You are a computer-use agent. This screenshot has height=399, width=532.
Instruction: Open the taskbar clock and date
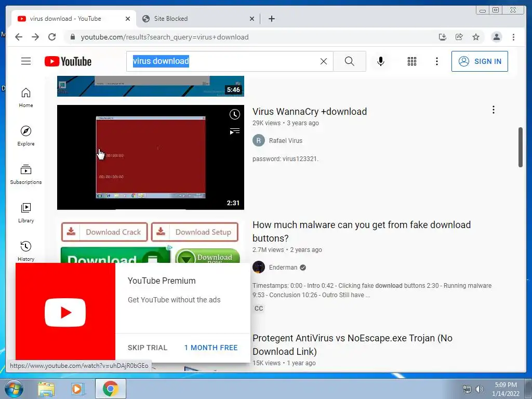(x=506, y=389)
